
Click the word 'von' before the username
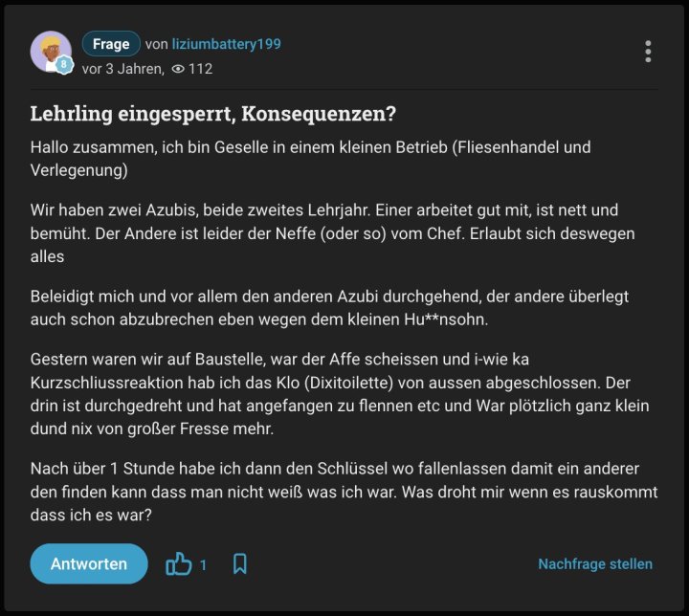tap(156, 44)
